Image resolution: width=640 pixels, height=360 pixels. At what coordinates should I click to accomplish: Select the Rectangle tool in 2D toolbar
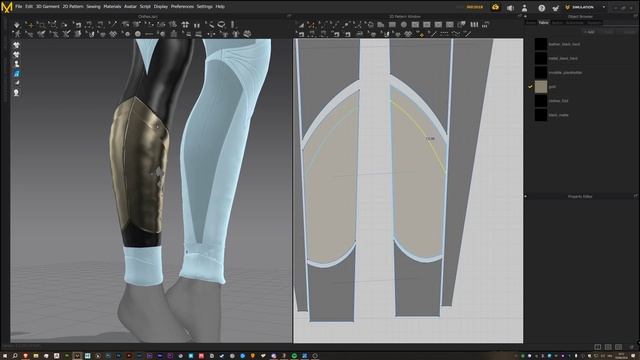(x=392, y=25)
